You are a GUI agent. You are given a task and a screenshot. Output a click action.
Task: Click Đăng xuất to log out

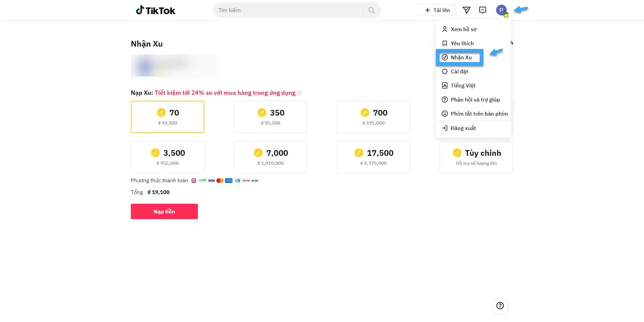click(x=463, y=128)
